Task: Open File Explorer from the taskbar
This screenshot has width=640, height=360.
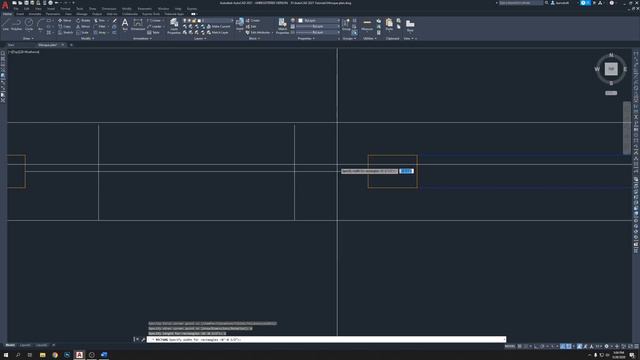Action: coord(42,355)
